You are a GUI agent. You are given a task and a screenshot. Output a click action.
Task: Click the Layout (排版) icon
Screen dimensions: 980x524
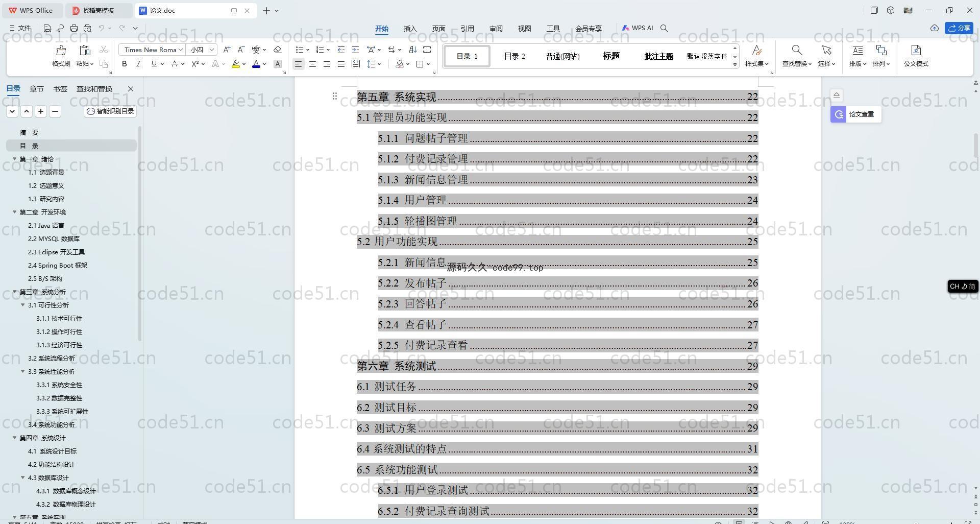[x=857, y=50]
